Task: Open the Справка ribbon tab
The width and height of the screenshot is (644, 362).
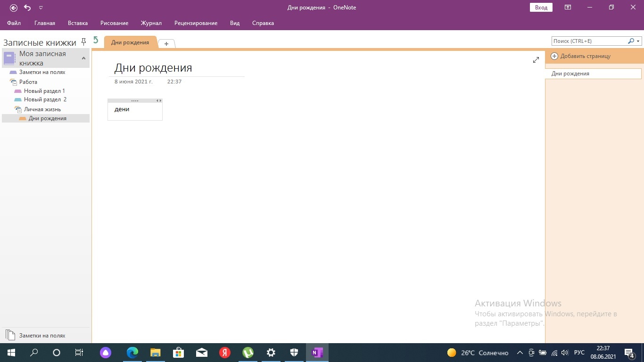Action: coord(263,23)
